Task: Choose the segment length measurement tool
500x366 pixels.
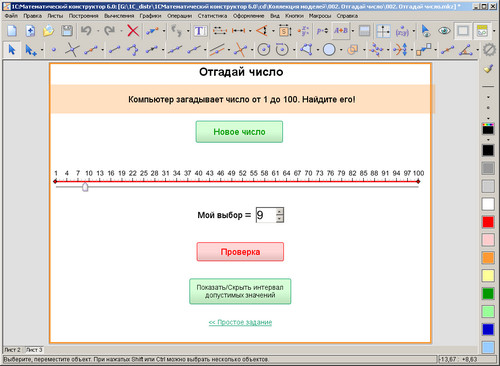Action: (x=238, y=31)
